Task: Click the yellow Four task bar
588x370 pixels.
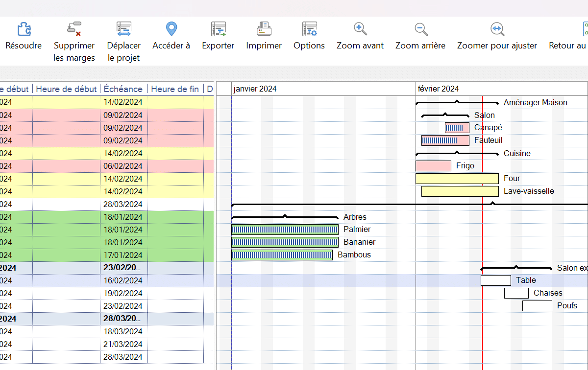Action: [x=457, y=179]
